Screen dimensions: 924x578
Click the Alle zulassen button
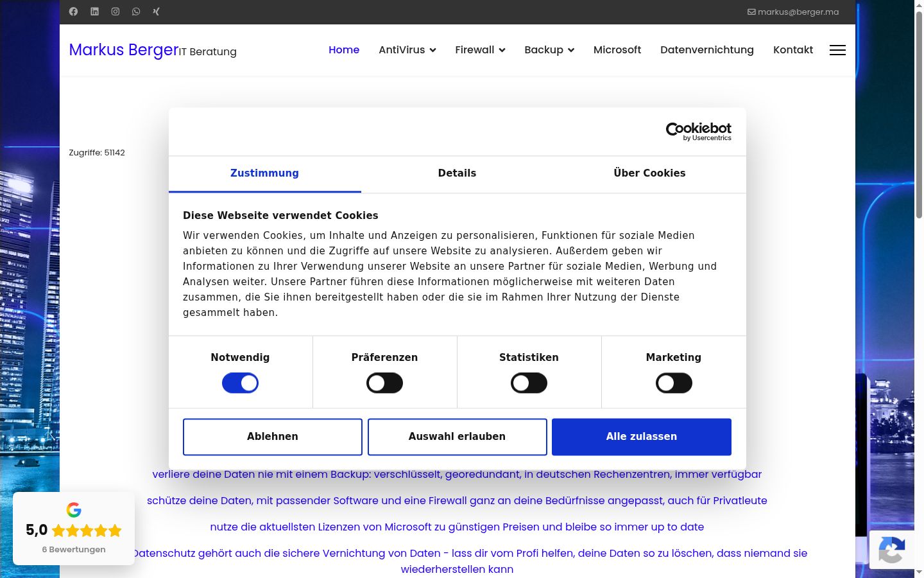pos(642,437)
